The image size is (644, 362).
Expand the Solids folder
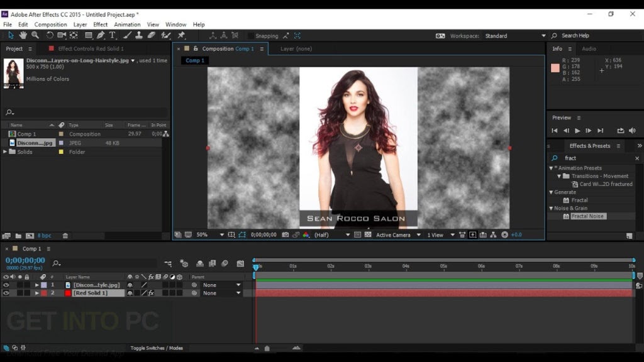[x=5, y=152]
